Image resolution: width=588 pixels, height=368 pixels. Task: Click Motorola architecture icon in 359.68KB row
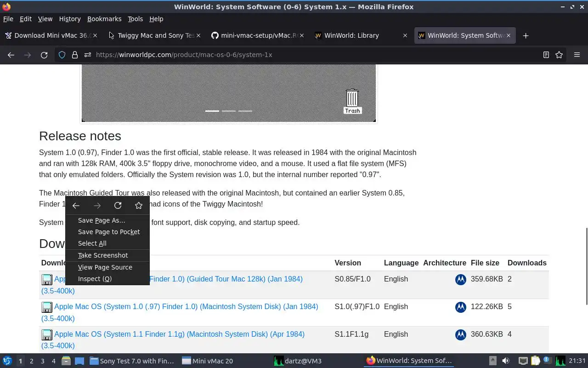coord(460,279)
